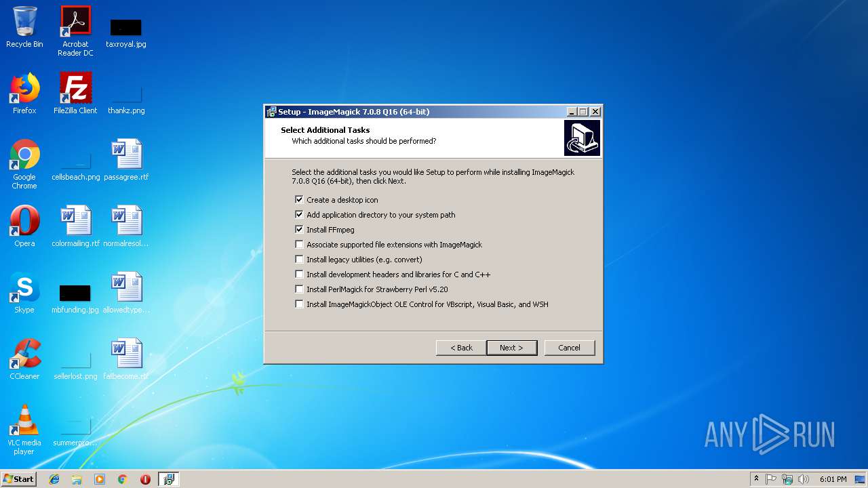Enable Associate supported file extensions with ImageMagick
The width and height of the screenshot is (868, 488).
[299, 245]
